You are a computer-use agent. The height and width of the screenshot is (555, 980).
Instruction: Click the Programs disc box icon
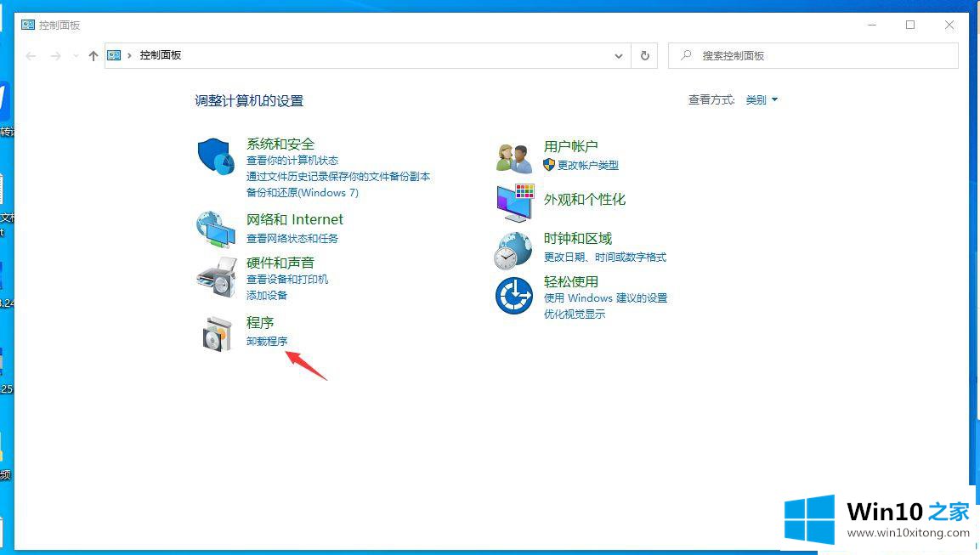click(x=216, y=334)
